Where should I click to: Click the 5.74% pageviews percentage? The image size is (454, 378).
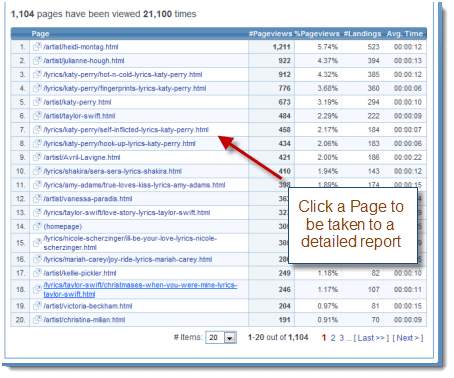pyautogui.click(x=328, y=47)
